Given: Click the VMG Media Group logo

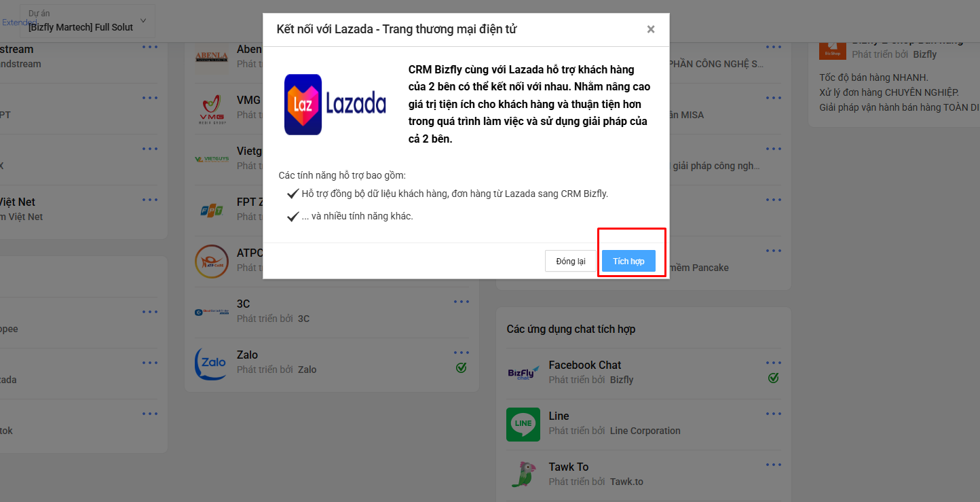Looking at the screenshot, I should point(211,109).
